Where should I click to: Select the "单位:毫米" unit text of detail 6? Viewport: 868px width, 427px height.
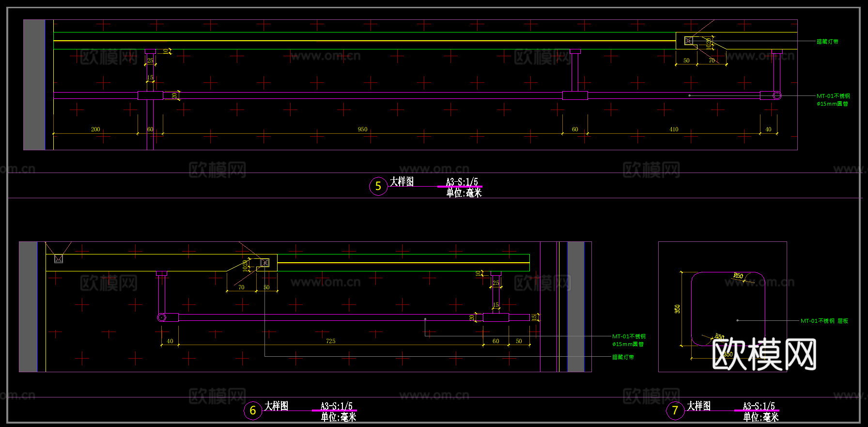tap(339, 417)
